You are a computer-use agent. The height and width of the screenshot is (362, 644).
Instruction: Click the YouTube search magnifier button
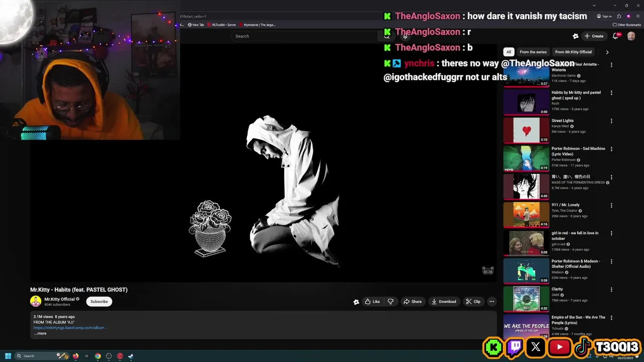[x=386, y=36]
